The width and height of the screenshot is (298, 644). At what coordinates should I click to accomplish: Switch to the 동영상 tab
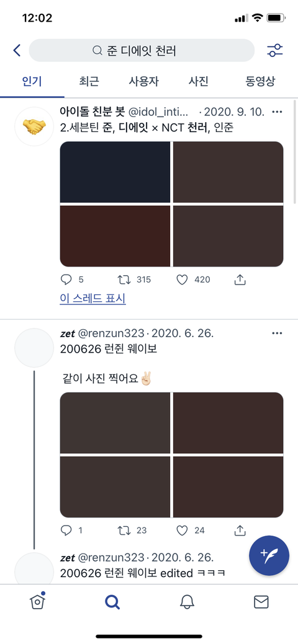(x=260, y=81)
